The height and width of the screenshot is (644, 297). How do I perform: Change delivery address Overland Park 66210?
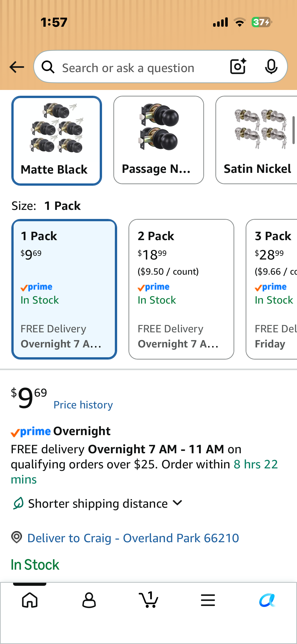point(133,538)
